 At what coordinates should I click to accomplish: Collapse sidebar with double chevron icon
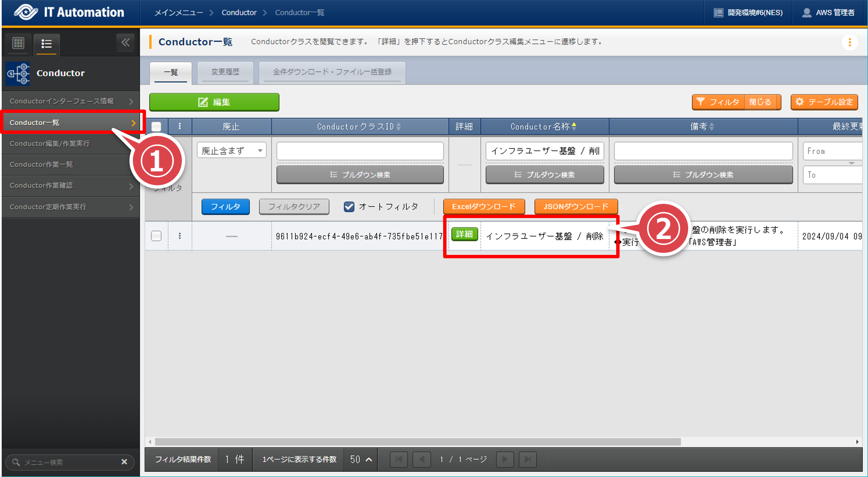(x=125, y=43)
